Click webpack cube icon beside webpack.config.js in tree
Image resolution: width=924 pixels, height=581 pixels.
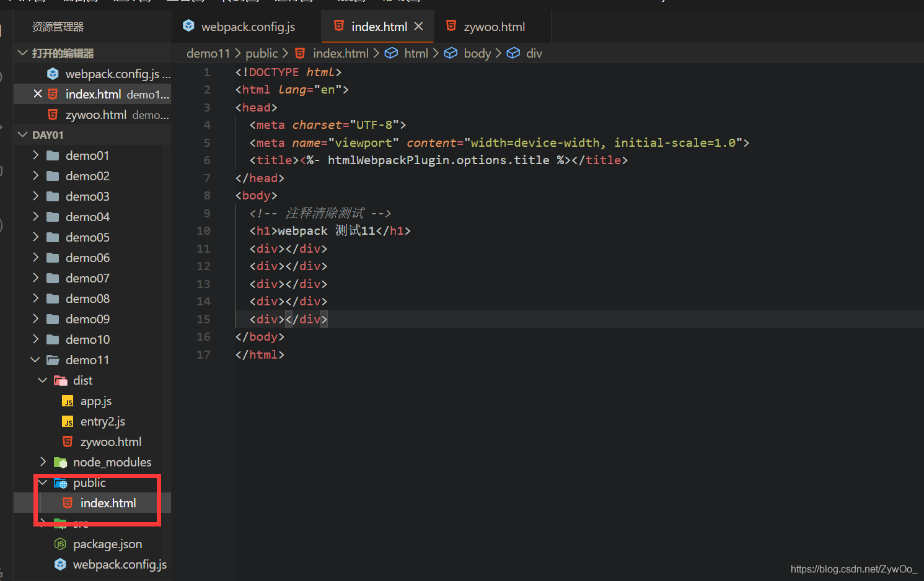point(60,564)
